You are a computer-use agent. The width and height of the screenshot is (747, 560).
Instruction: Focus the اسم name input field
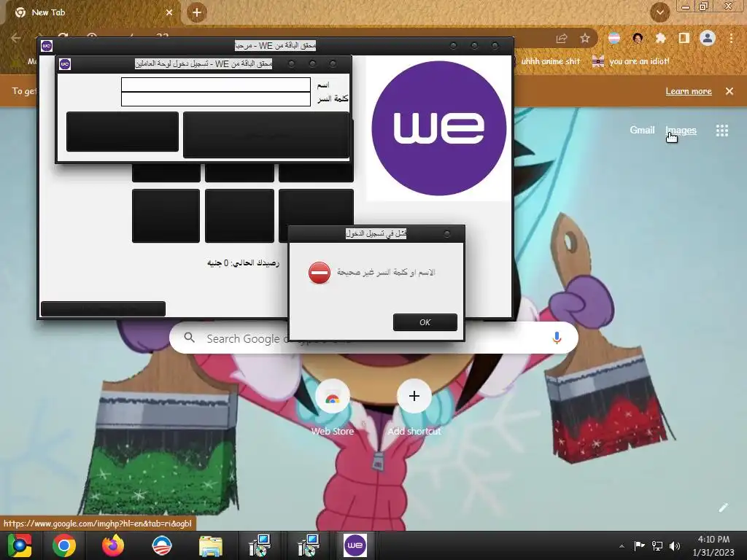point(216,85)
